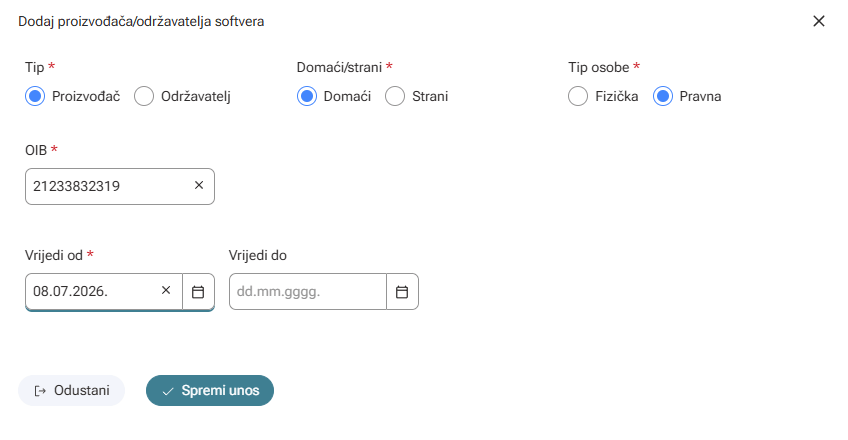Viewport: 848px width, 440px height.
Task: Close the Dodaj proizvođača dialog
Action: point(819,21)
